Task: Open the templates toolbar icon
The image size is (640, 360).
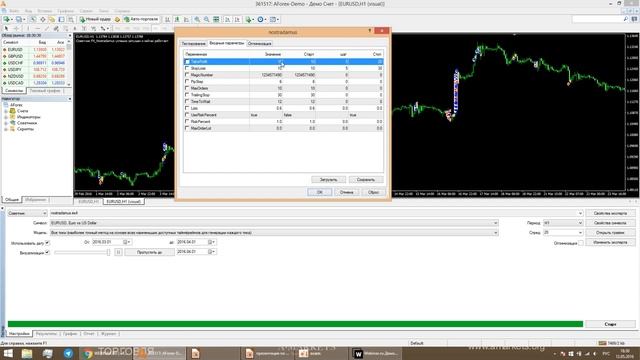Action: pos(274,19)
